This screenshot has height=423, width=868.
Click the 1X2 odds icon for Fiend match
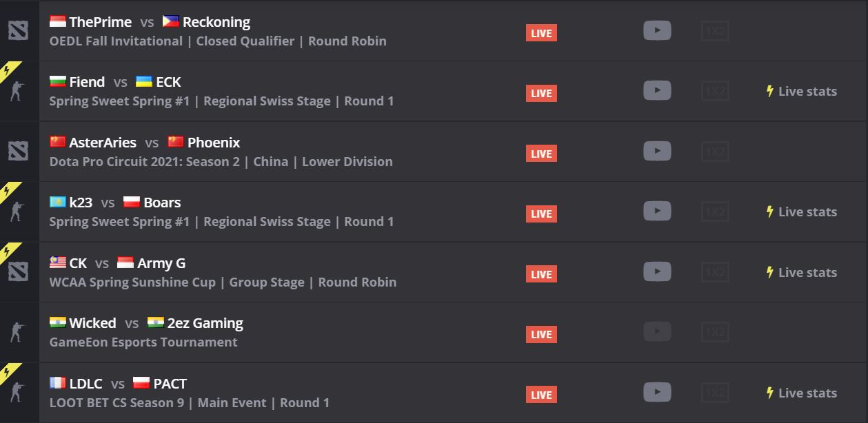point(715,91)
